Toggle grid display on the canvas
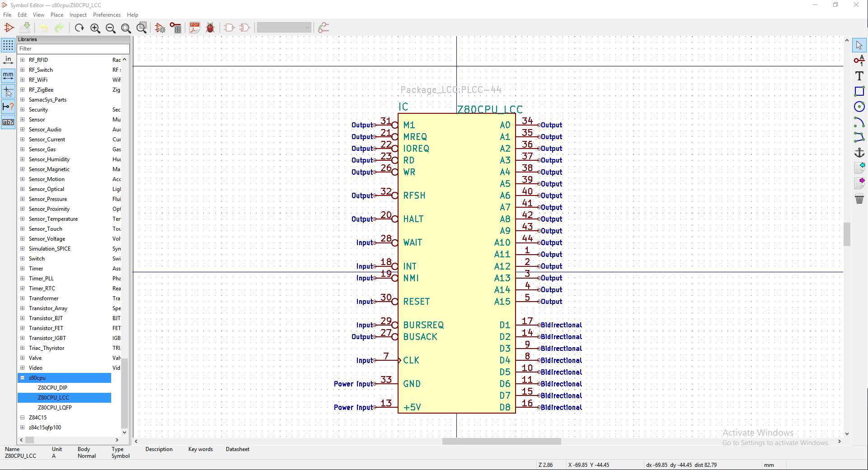 (x=8, y=45)
